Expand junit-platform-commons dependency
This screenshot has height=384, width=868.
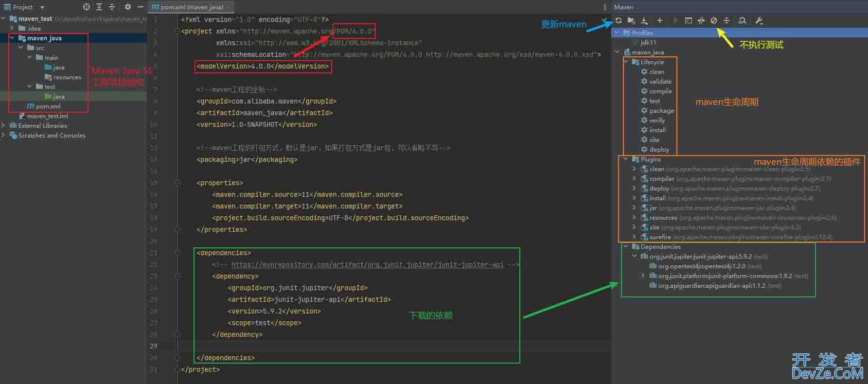643,276
